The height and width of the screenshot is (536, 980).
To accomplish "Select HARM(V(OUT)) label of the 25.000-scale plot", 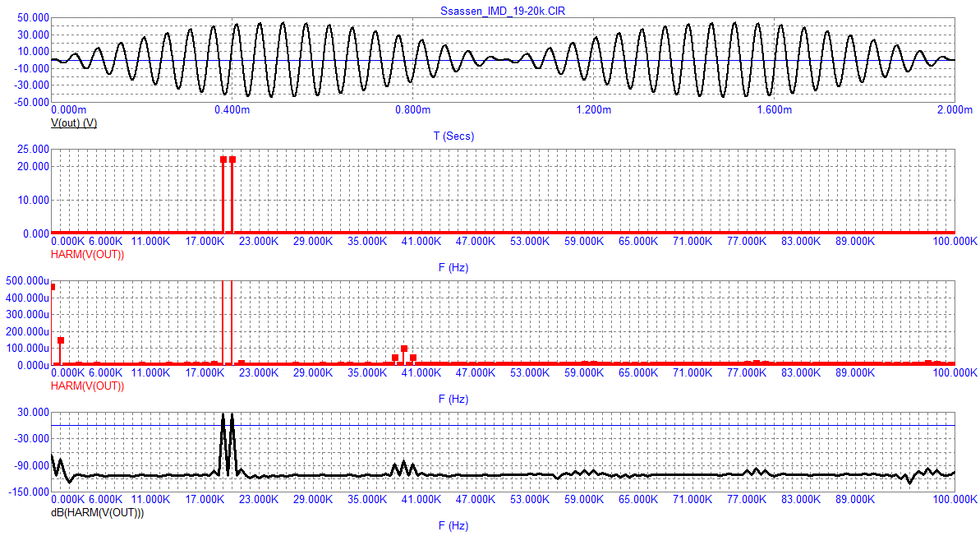I will point(88,255).
